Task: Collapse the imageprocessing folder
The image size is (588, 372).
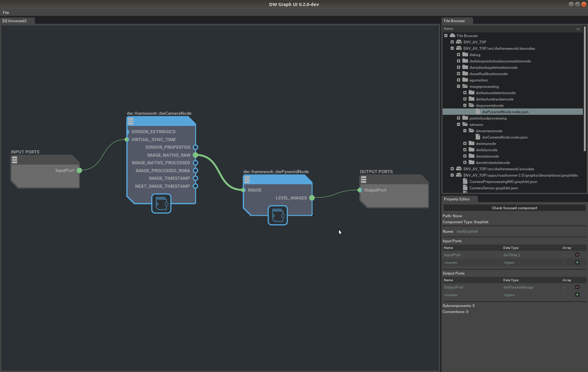Action: click(459, 86)
